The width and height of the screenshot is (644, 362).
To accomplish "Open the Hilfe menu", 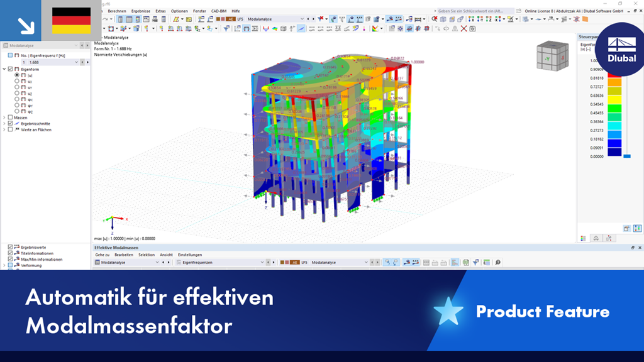I will pyautogui.click(x=235, y=11).
